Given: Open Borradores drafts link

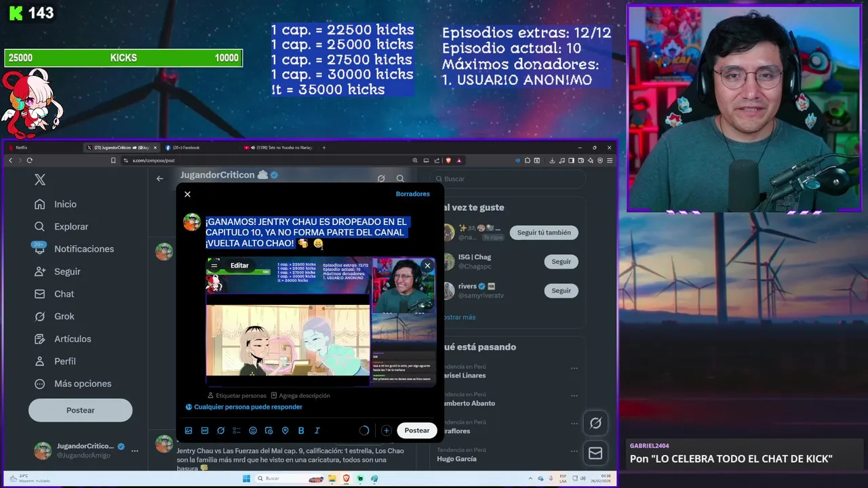Looking at the screenshot, I should click(x=412, y=194).
